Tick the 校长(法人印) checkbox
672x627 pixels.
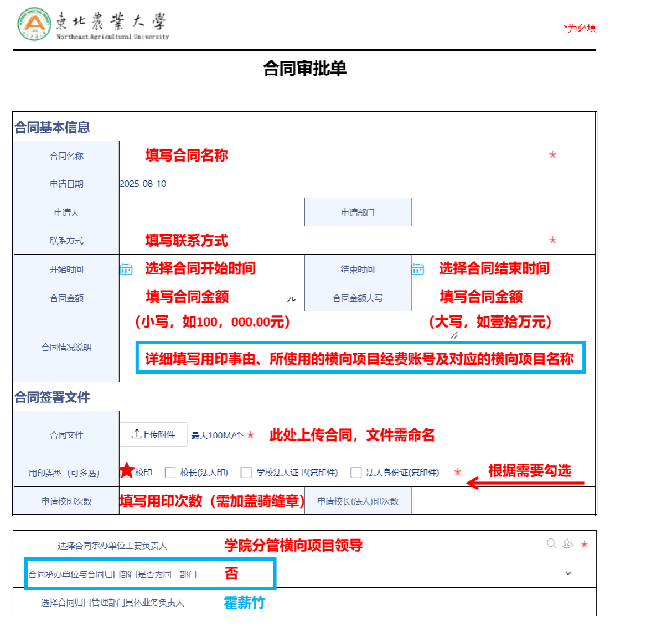(170, 473)
